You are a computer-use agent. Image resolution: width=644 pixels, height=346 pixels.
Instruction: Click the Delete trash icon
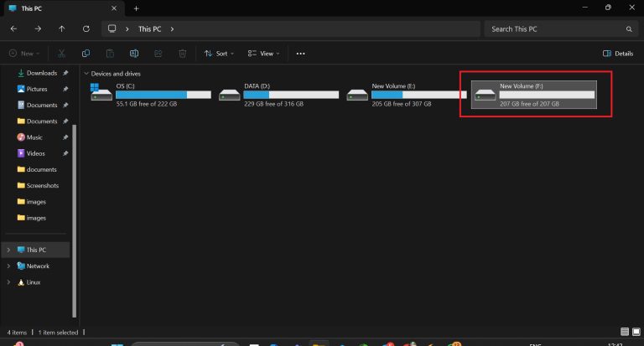pyautogui.click(x=182, y=54)
